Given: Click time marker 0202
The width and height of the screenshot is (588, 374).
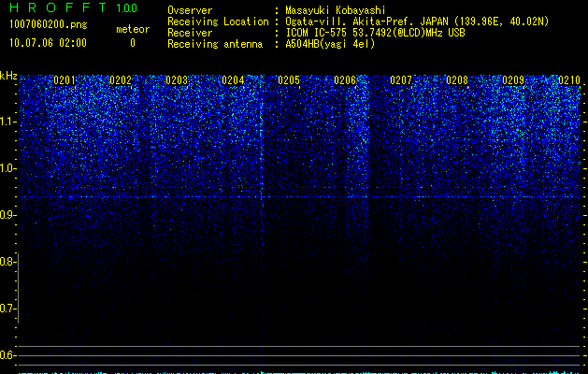Looking at the screenshot, I should click(121, 80).
